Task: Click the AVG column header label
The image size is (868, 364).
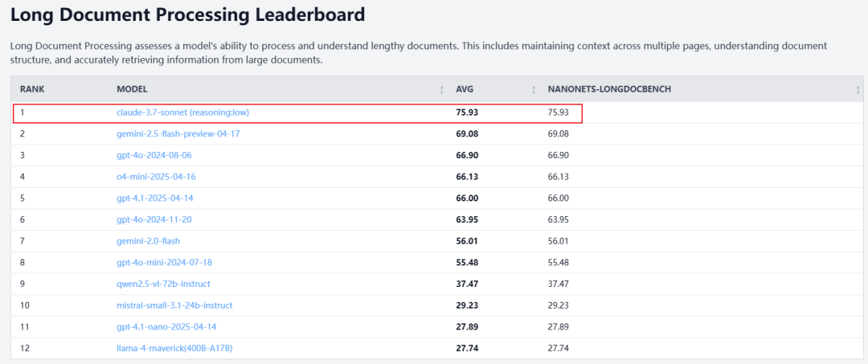Action: tap(465, 90)
